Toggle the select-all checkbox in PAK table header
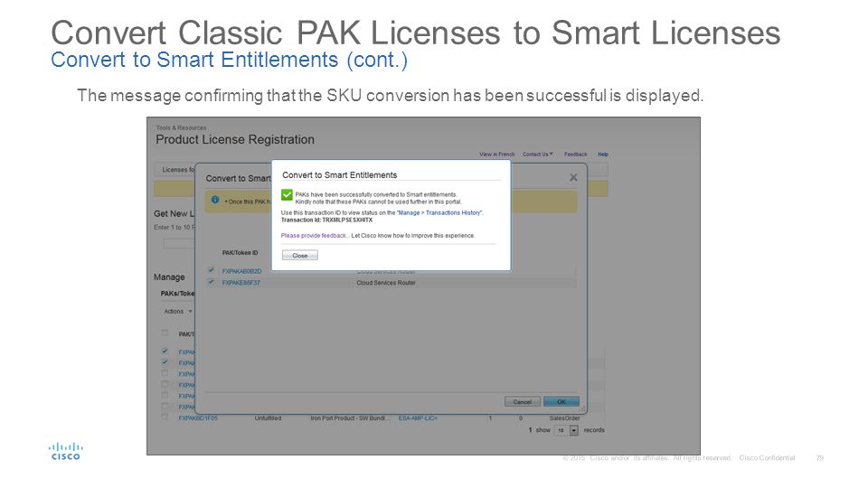The width and height of the screenshot is (868, 488). pyautogui.click(x=165, y=333)
